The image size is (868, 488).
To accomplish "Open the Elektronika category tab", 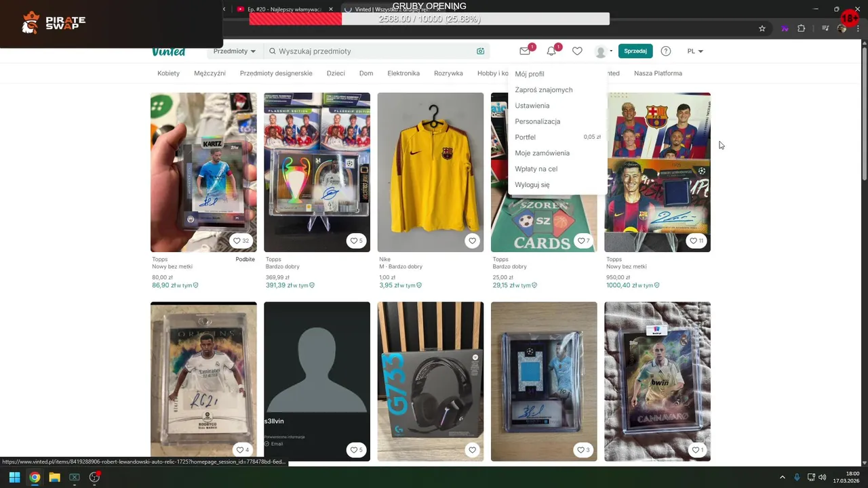I will click(x=403, y=73).
